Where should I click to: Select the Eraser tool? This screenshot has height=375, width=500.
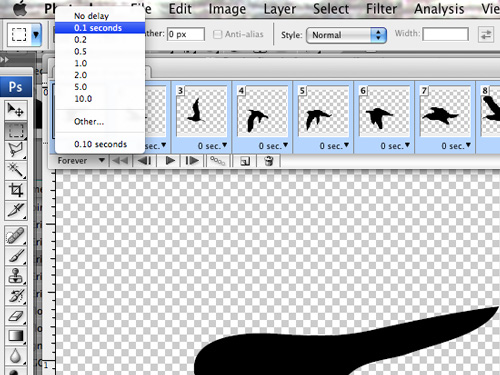[x=15, y=316]
